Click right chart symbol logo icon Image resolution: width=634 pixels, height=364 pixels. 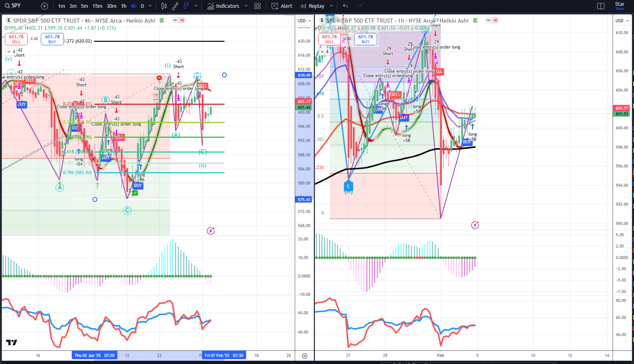point(322,21)
